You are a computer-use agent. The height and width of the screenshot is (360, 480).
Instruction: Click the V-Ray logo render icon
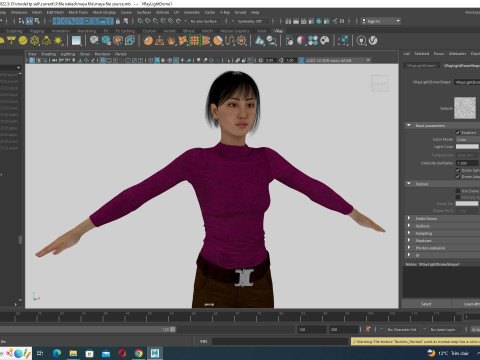373,41
